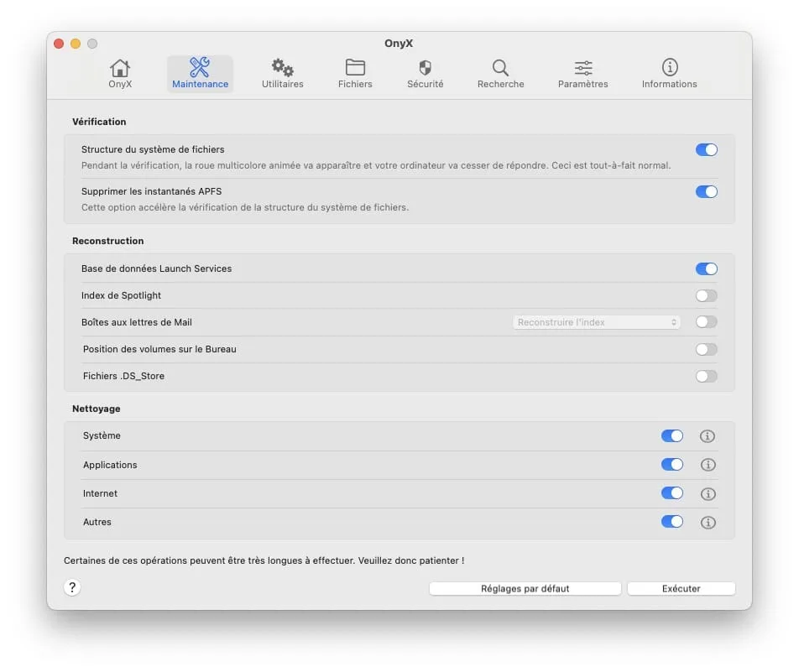
Task: Enable Fichiers .DS_Store rebuilding
Action: coord(706,376)
